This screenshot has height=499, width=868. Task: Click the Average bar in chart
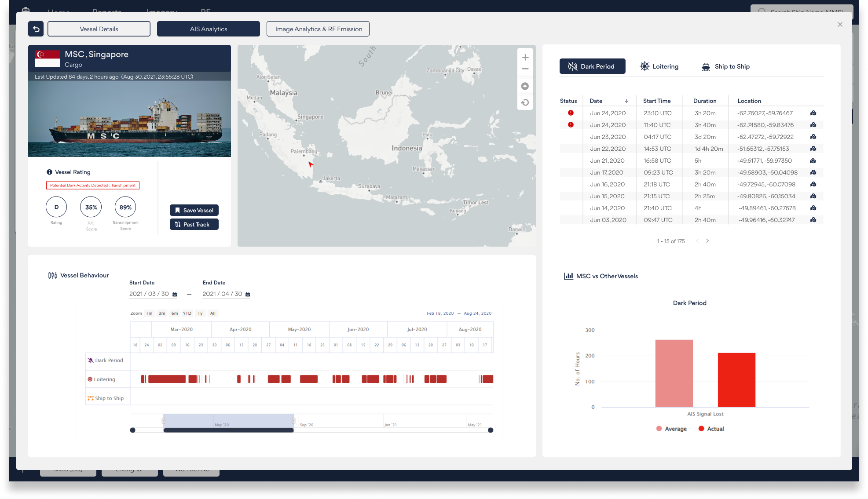(674, 373)
